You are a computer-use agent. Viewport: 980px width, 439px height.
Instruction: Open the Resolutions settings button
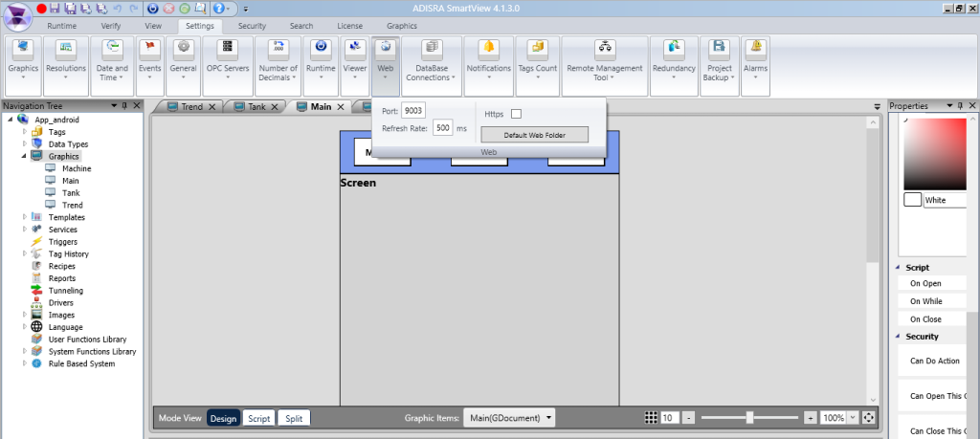pos(66,66)
